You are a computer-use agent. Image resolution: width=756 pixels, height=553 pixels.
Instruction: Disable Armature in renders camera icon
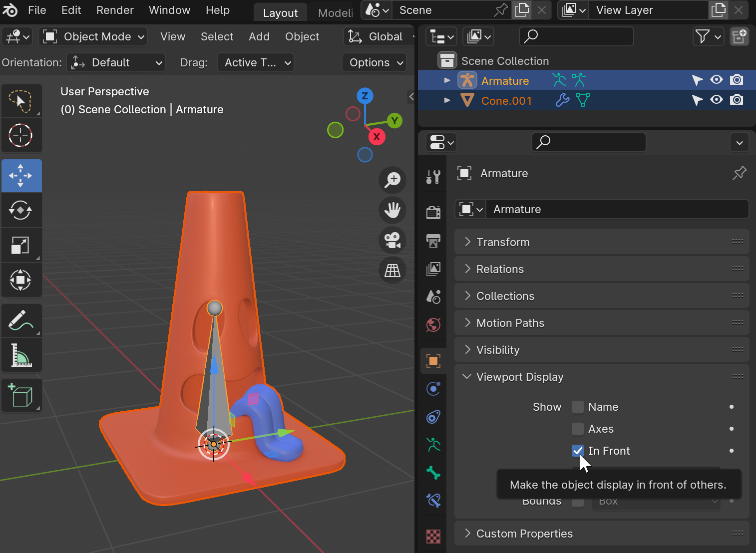[737, 80]
